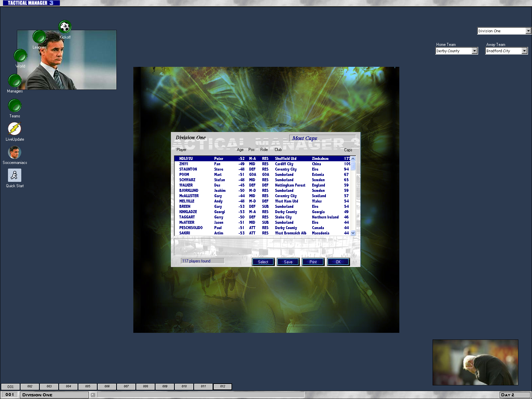Launch LiveUpdate lightning bolt icon
The height and width of the screenshot is (399, 532).
click(x=15, y=129)
